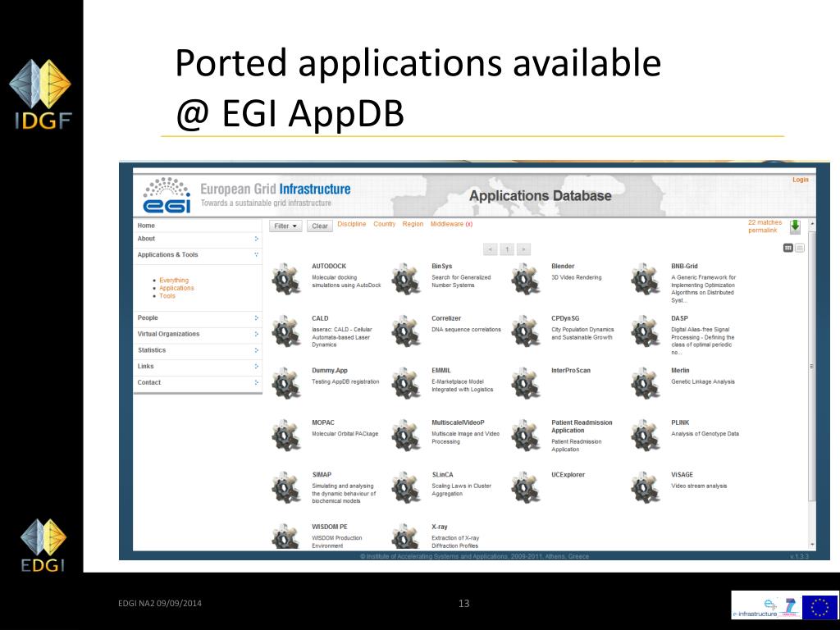Screen dimensions: 840x630
Task: Expand the Virtual Organizations arrow
Action: pos(256,335)
